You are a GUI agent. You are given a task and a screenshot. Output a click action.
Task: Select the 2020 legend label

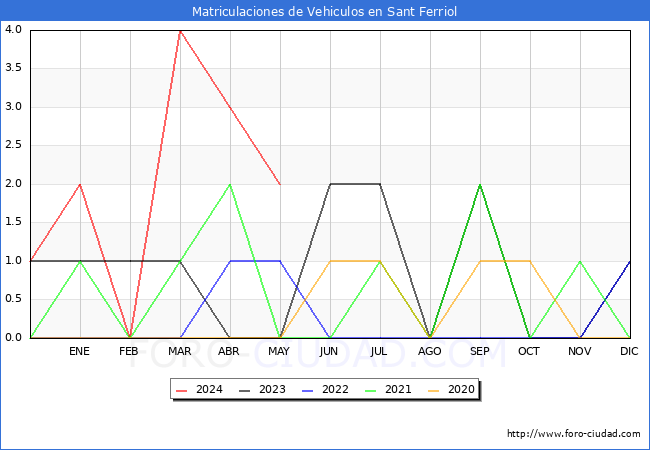pyautogui.click(x=461, y=390)
